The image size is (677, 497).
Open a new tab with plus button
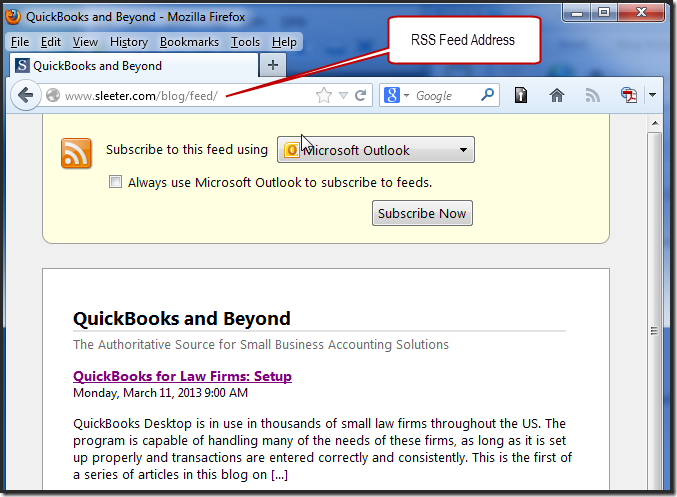coord(272,65)
